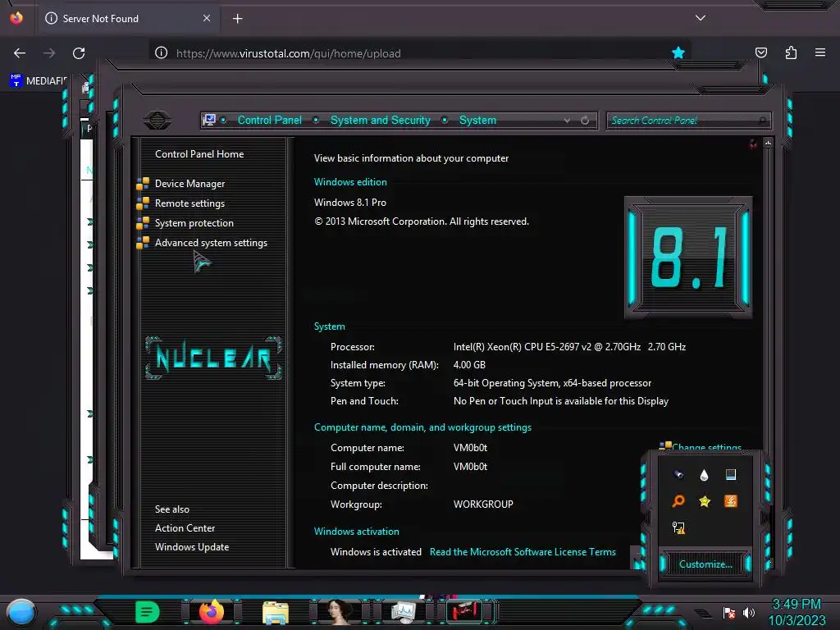
Task: Open Firefox site information icon in address bar
Action: 162,52
